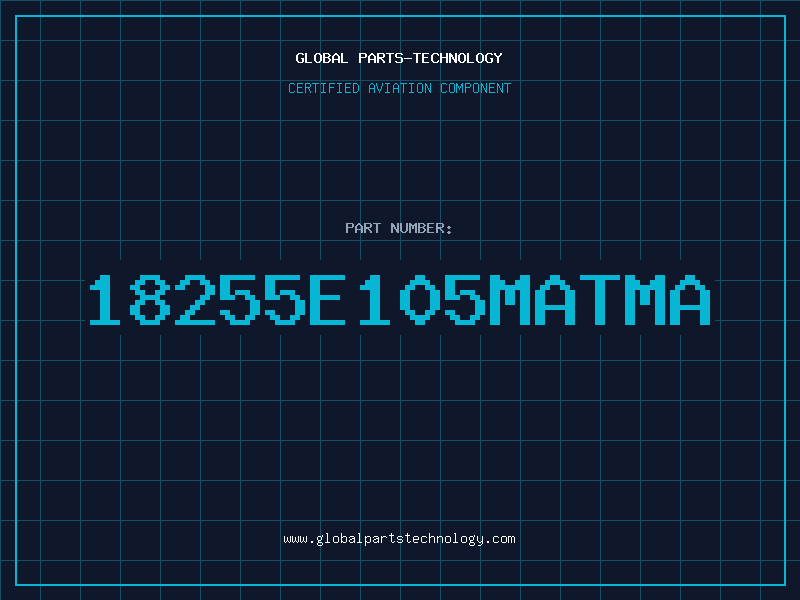The image size is (800, 600).
Task: Select the word NUMBER: in the label
Action: (x=421, y=228)
